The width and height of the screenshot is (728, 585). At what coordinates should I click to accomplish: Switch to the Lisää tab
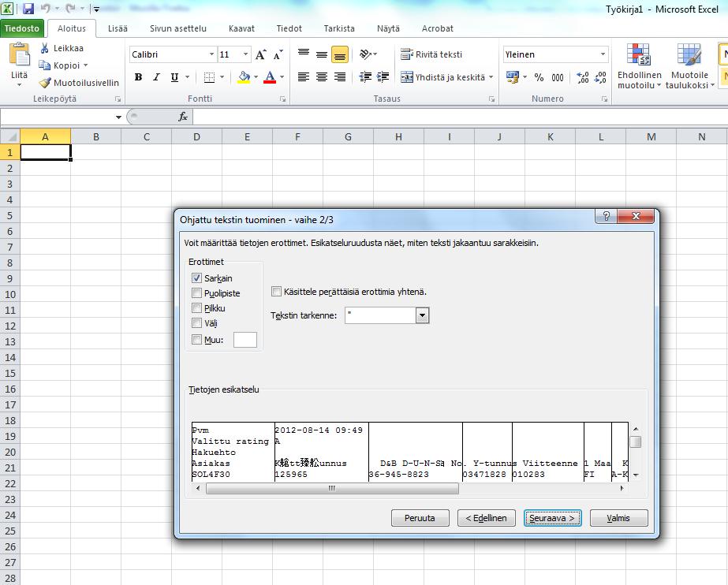[x=118, y=28]
